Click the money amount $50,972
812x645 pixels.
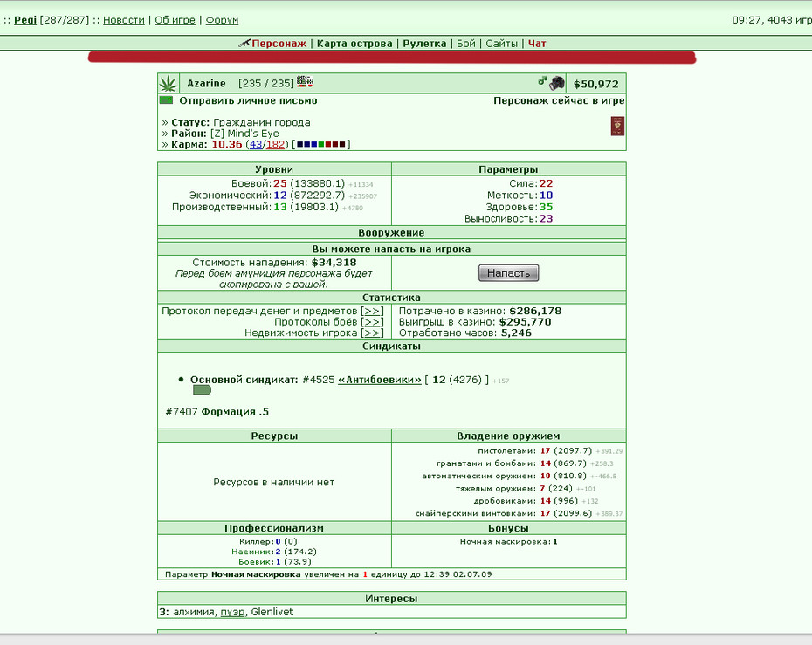coord(595,84)
